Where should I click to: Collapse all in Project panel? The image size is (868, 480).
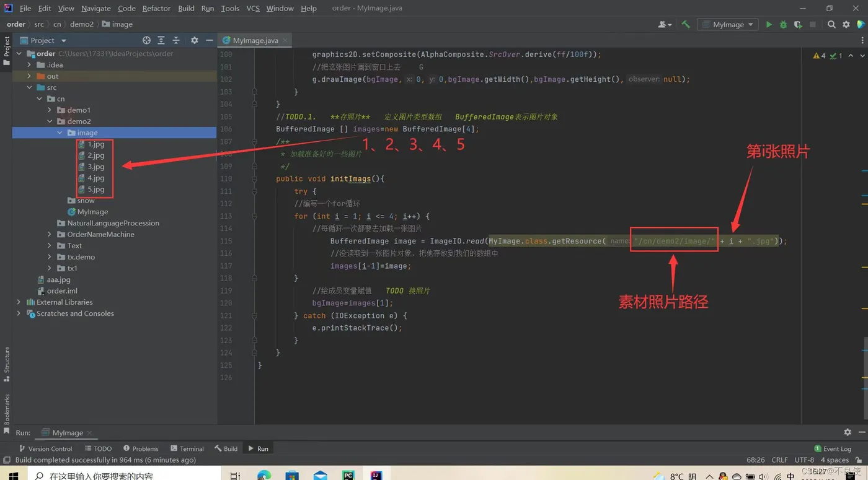coord(176,40)
